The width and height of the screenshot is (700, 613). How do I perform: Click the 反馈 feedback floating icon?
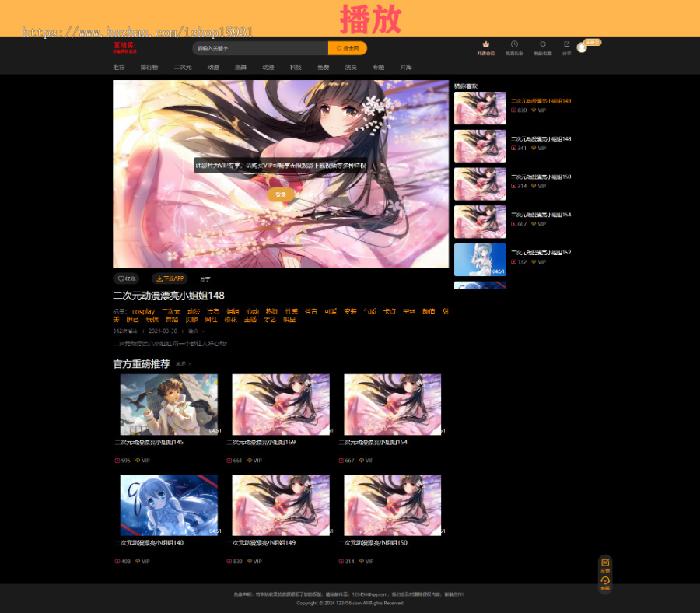(x=605, y=566)
